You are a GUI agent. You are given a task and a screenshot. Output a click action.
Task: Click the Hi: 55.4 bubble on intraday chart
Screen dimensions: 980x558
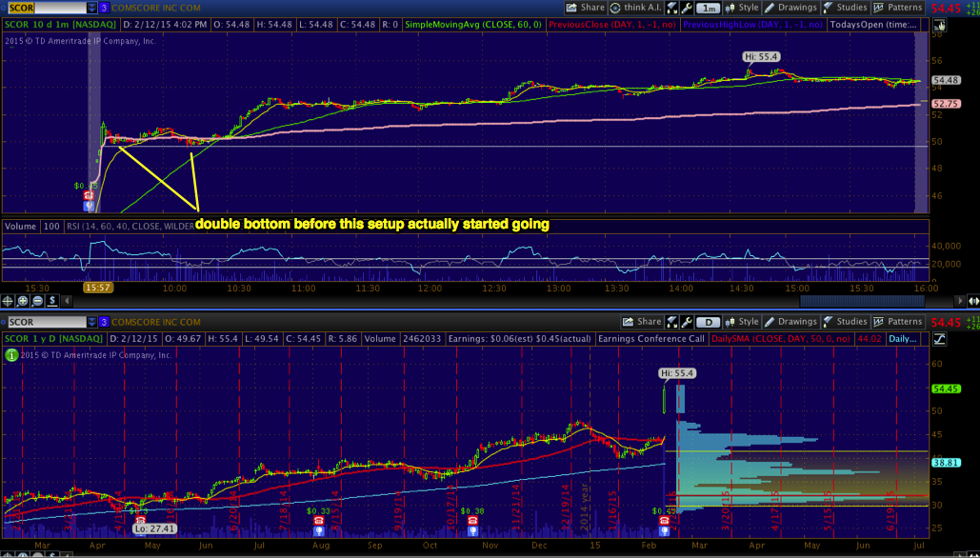[x=761, y=57]
